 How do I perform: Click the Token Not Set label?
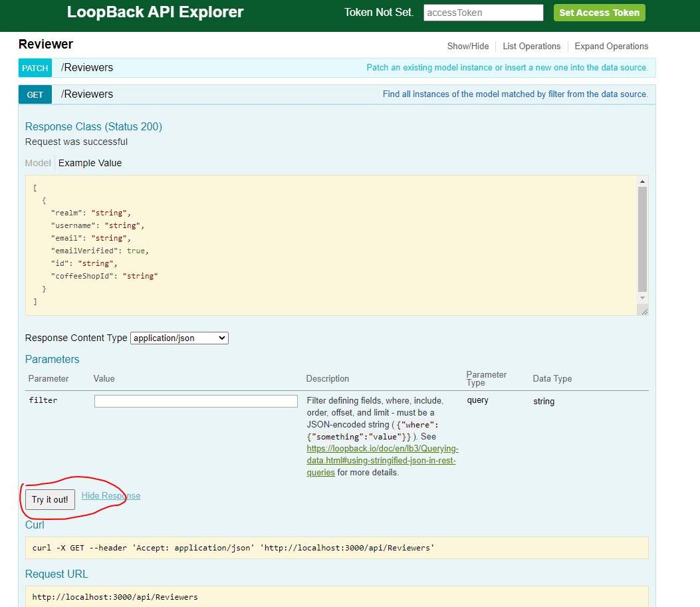[x=378, y=13]
